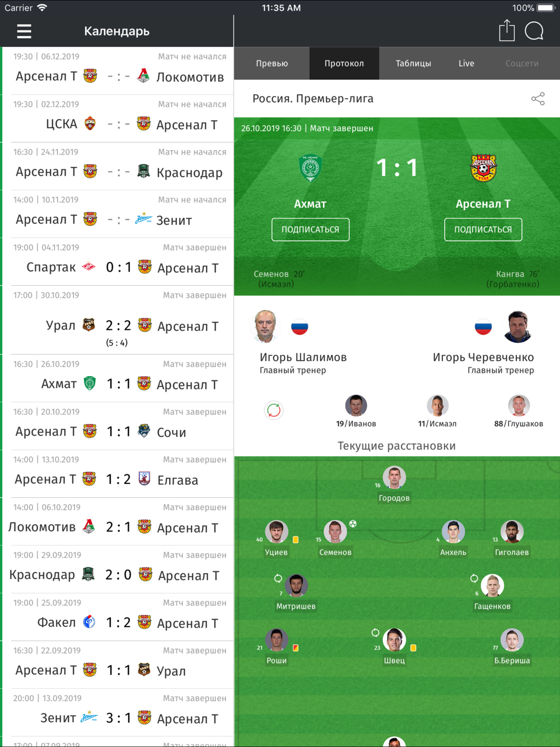This screenshot has height=747, width=560.
Task: Open the chat bubble icon
Action: coord(534,31)
